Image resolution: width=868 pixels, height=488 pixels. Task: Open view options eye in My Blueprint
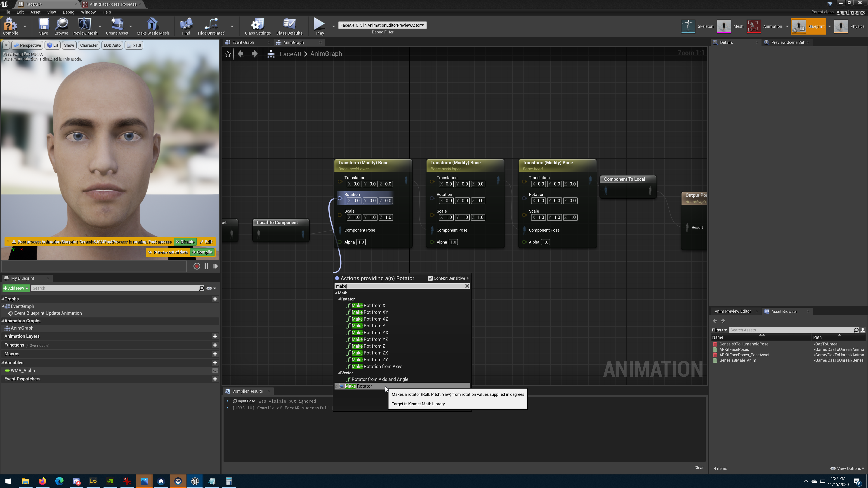point(211,288)
